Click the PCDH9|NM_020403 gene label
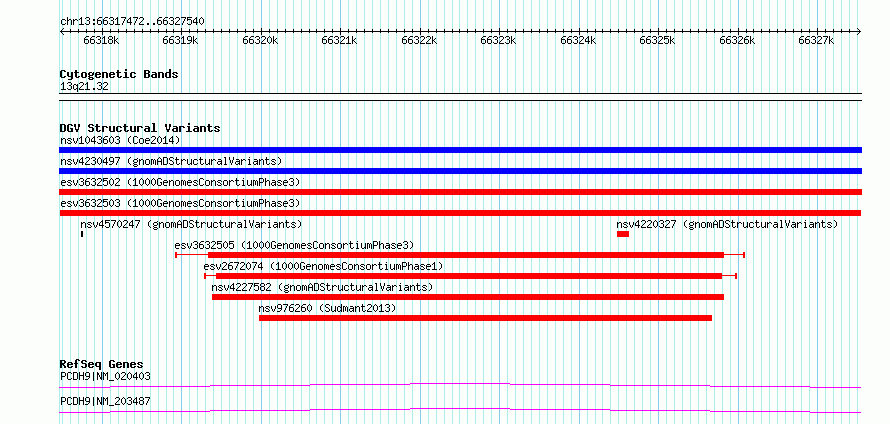890x424 pixels. (x=105, y=376)
